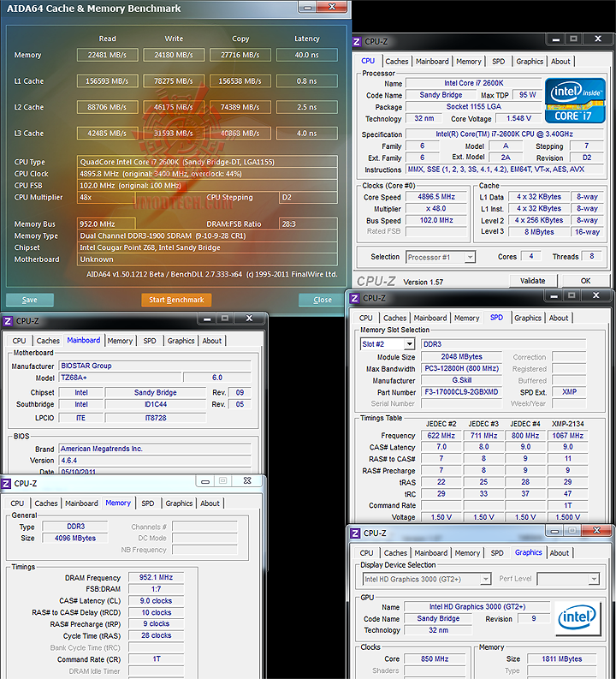Close the CPU-Z Mainboard window
This screenshot has width=616, height=679.
click(x=249, y=319)
